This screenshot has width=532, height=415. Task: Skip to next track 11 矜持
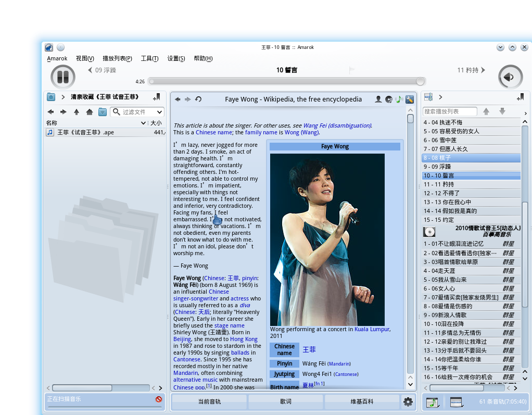click(x=471, y=70)
